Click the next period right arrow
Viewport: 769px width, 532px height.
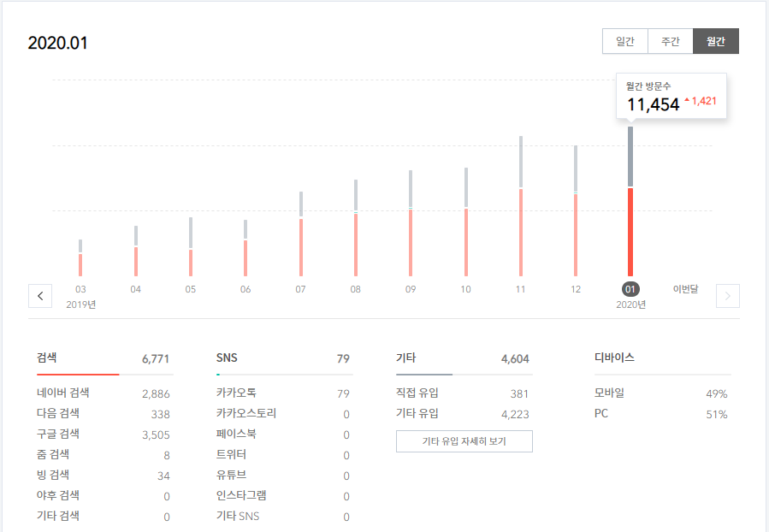pyautogui.click(x=728, y=296)
